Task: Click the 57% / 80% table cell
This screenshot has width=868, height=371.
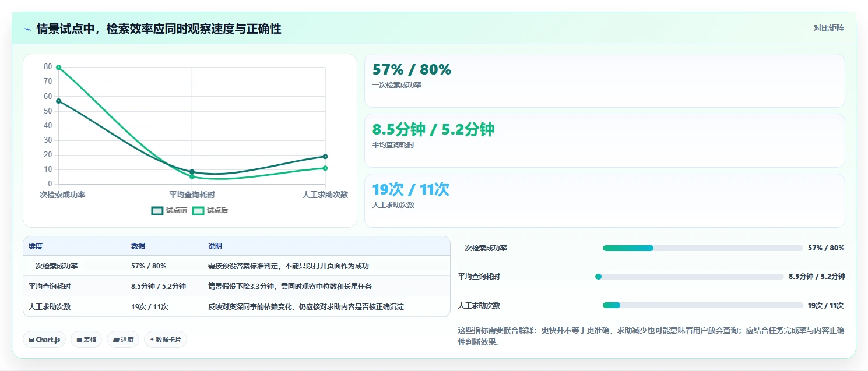Action: pyautogui.click(x=149, y=266)
